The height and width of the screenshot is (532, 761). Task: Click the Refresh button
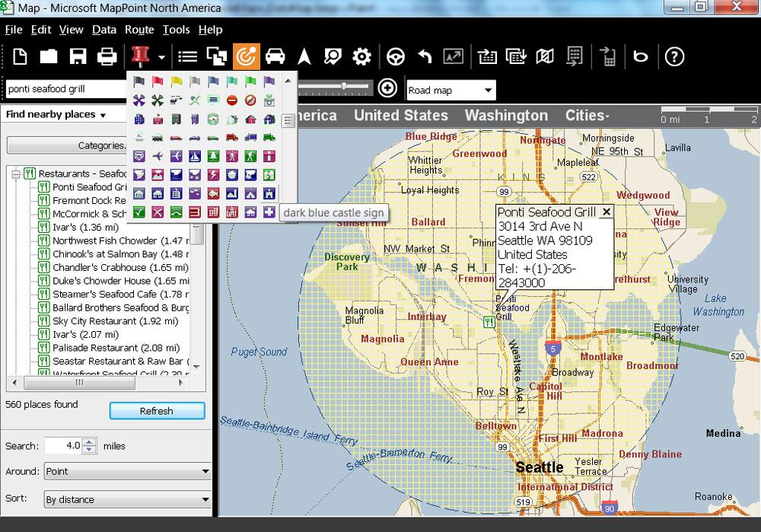tap(157, 411)
